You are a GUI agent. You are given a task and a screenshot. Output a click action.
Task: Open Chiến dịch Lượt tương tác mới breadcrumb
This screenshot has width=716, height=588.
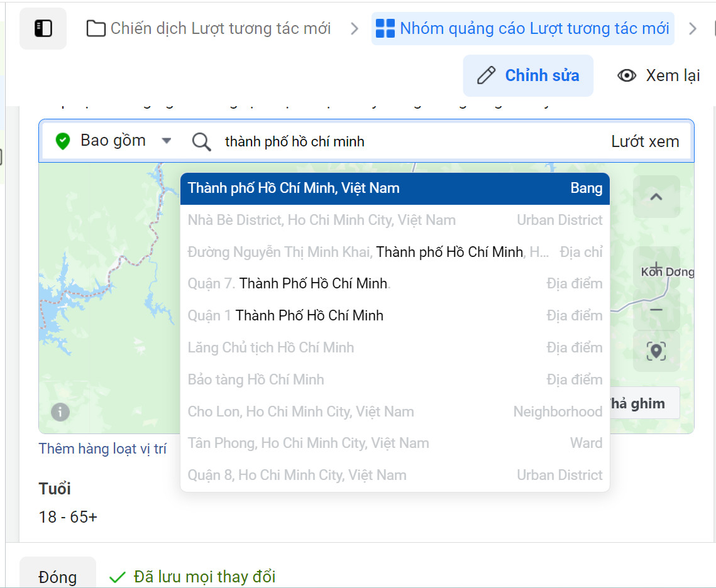pyautogui.click(x=209, y=28)
